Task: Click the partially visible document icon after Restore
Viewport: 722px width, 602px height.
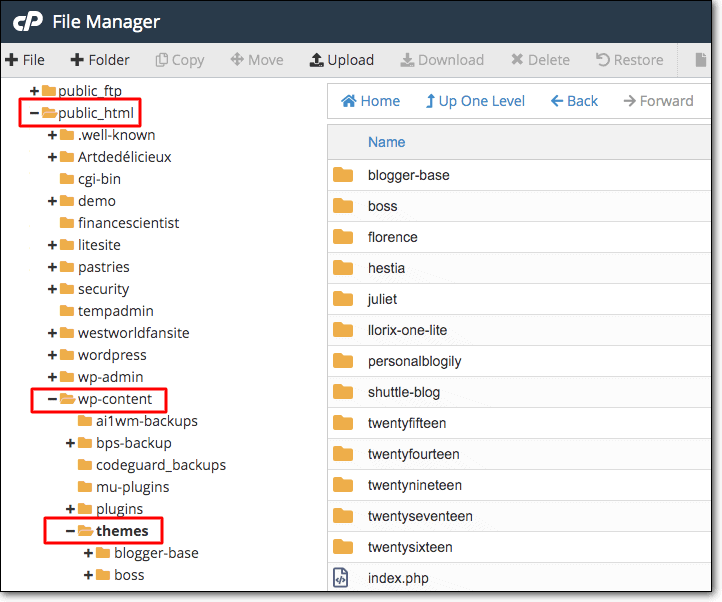Action: click(x=700, y=60)
